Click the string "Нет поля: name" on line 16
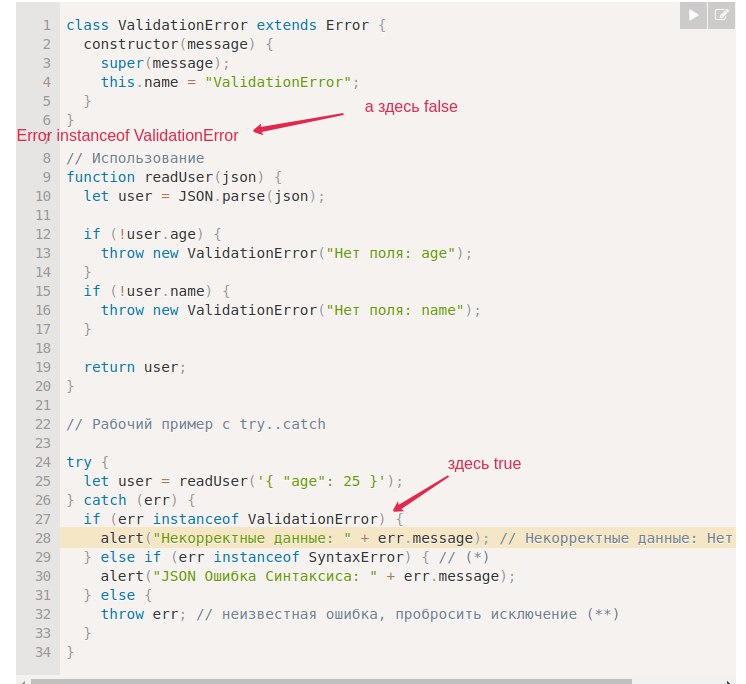This screenshot has height=684, width=746. (x=395, y=310)
